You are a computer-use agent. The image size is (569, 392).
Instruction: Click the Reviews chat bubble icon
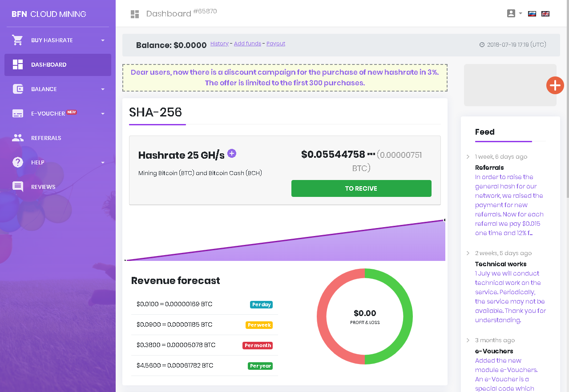pyautogui.click(x=18, y=187)
